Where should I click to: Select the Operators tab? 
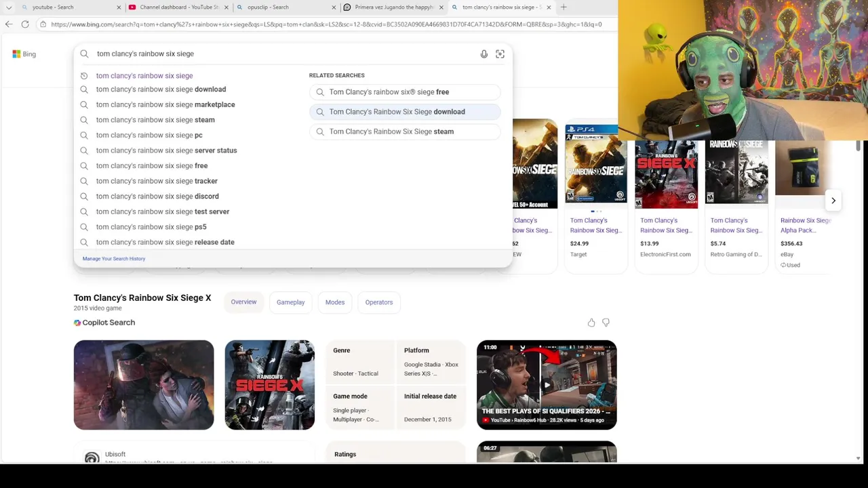click(x=379, y=302)
